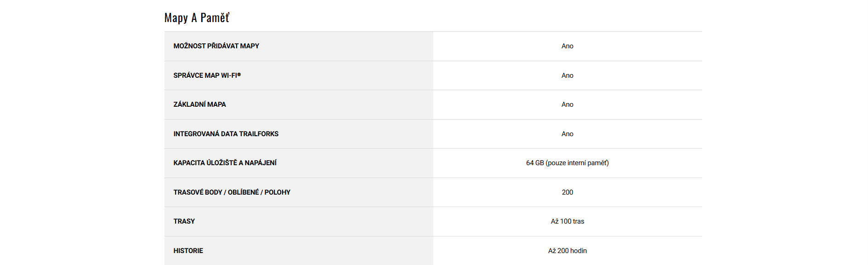Click the waypoints value 200
The height and width of the screenshot is (265, 868).
(567, 192)
